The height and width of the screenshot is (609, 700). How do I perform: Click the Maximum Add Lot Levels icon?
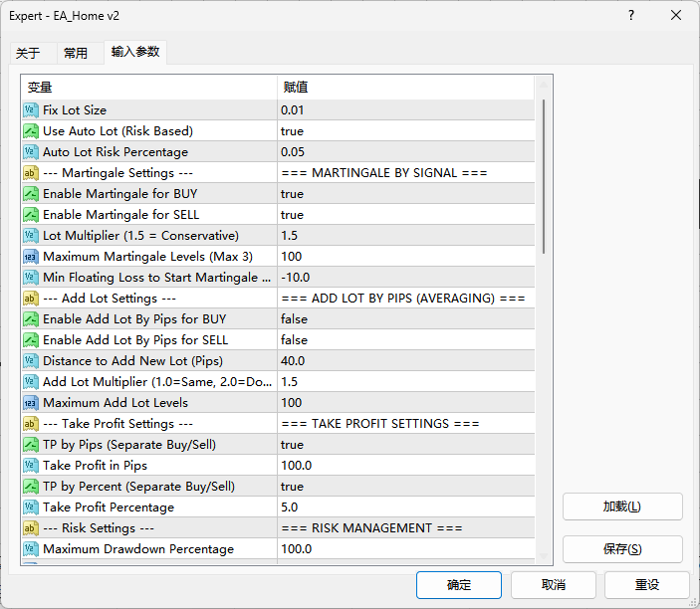31,403
